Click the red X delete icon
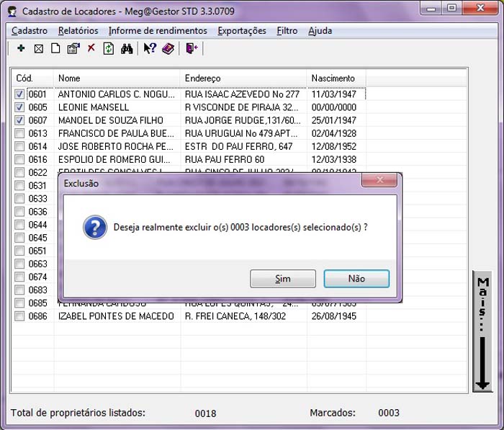504x430 pixels. (x=91, y=48)
